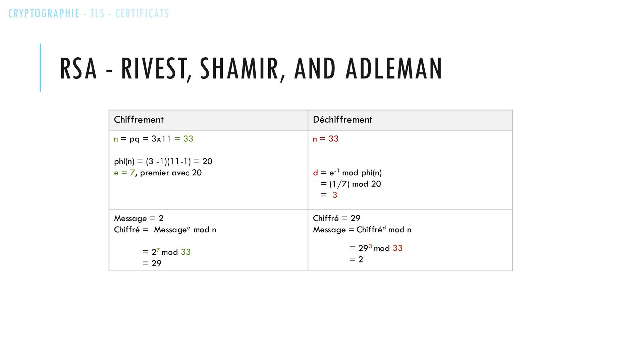Screen dimensions: 644x362
Task: Click the Chiffré = Message^e mod n formula
Action: 165,230
